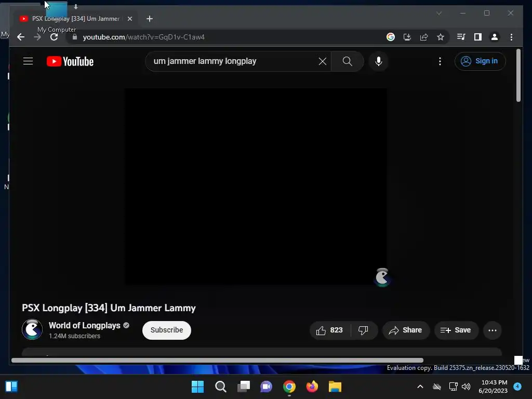Show hidden system tray icons

pyautogui.click(x=420, y=387)
